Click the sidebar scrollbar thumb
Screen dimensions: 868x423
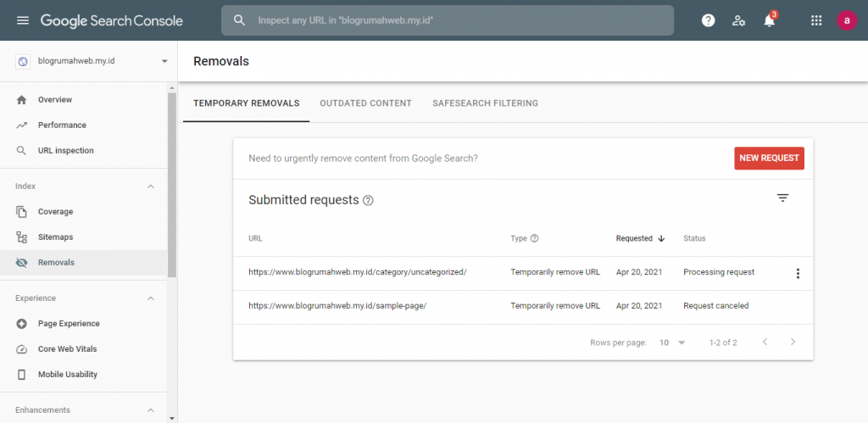click(x=171, y=185)
